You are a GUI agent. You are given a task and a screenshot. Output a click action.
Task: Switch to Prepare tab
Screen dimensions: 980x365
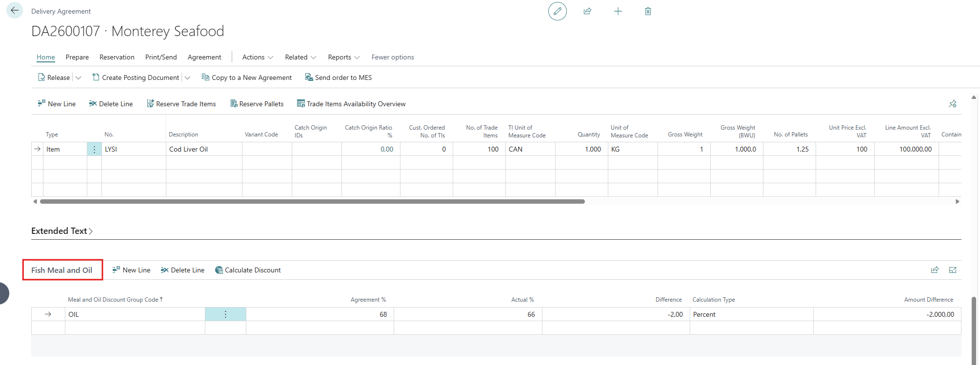pyautogui.click(x=77, y=57)
